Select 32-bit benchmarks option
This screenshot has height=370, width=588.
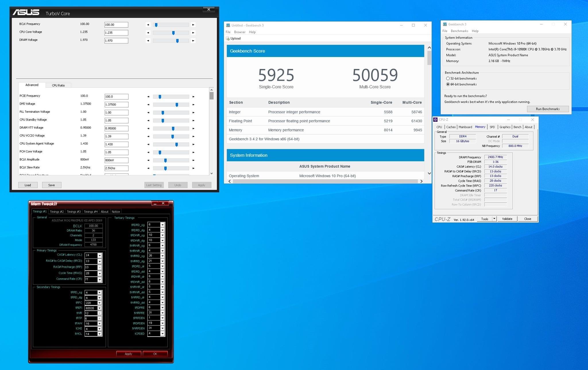(x=448, y=78)
